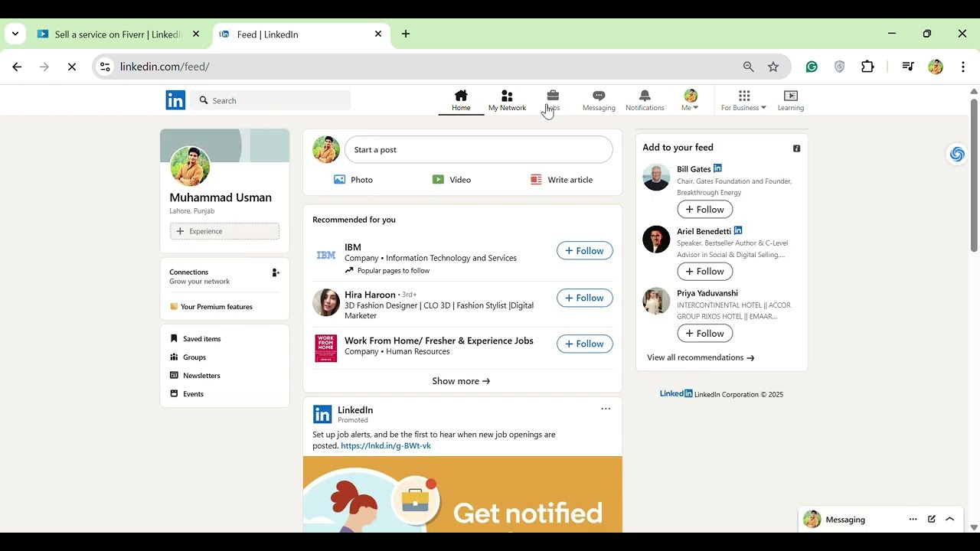View all recommendations link
980x551 pixels.
701,357
